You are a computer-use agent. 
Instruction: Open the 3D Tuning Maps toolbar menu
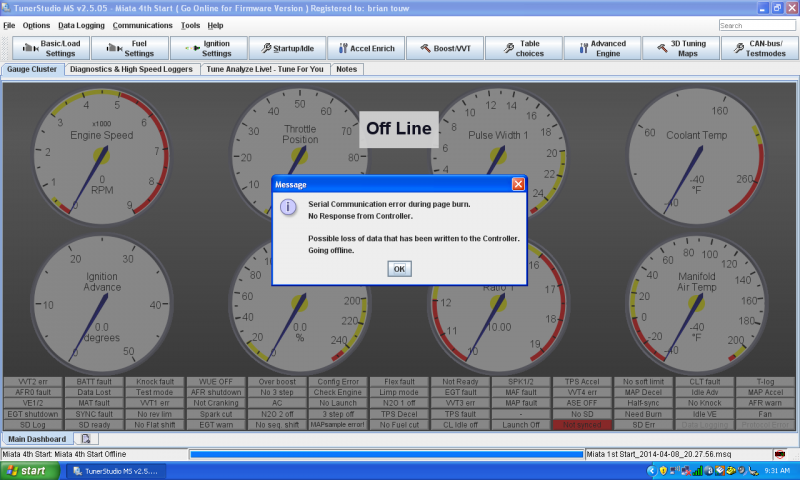point(681,48)
